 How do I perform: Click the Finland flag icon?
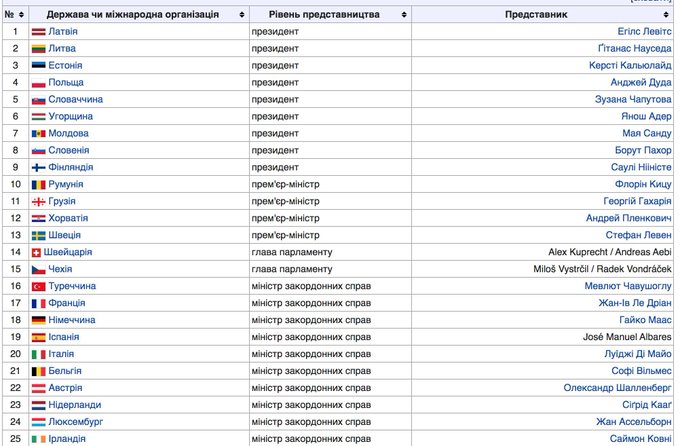[x=39, y=167]
